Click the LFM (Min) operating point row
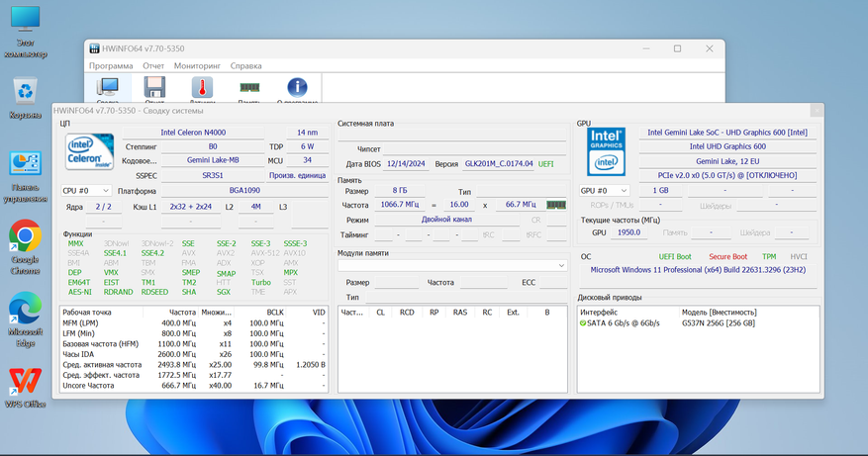Image resolution: width=868 pixels, height=456 pixels. point(193,333)
